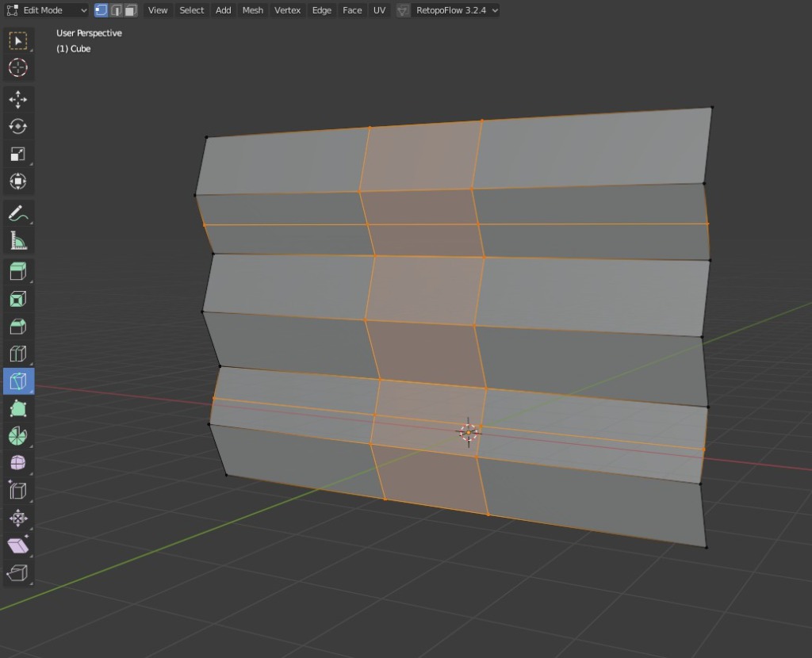Choose the Extrude Region tool

[17, 272]
